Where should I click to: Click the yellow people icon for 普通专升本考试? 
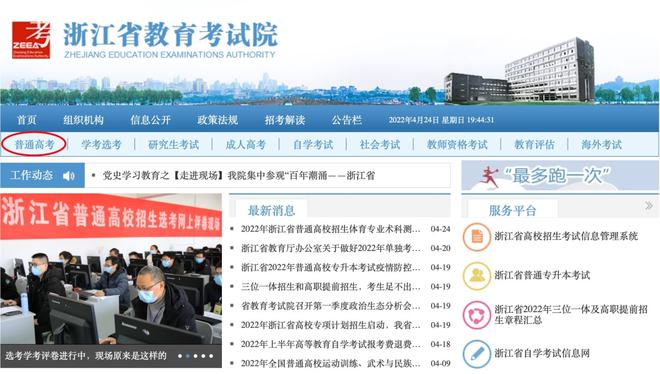(476, 276)
